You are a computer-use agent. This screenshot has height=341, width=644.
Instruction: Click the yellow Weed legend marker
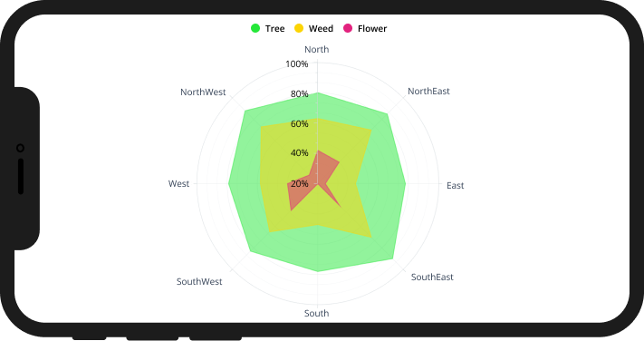point(299,28)
